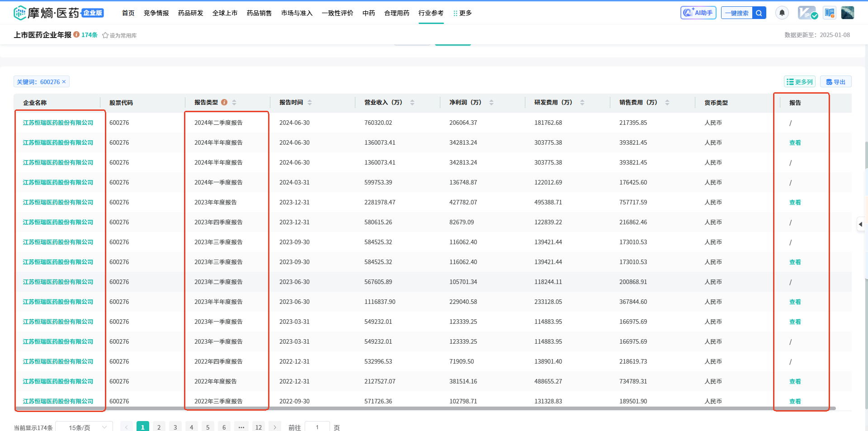868x431 pixels.
Task: View the 2022年年度报告 report via 查看
Action: click(x=795, y=381)
